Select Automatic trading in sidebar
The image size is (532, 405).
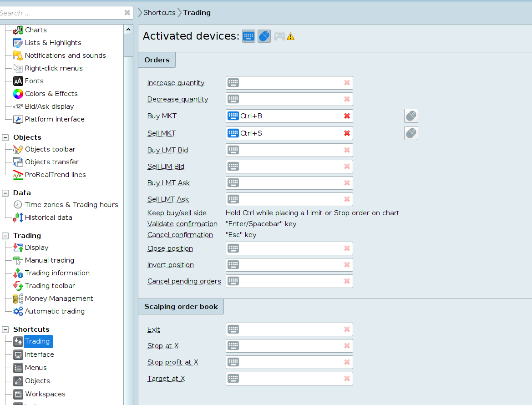tap(55, 311)
